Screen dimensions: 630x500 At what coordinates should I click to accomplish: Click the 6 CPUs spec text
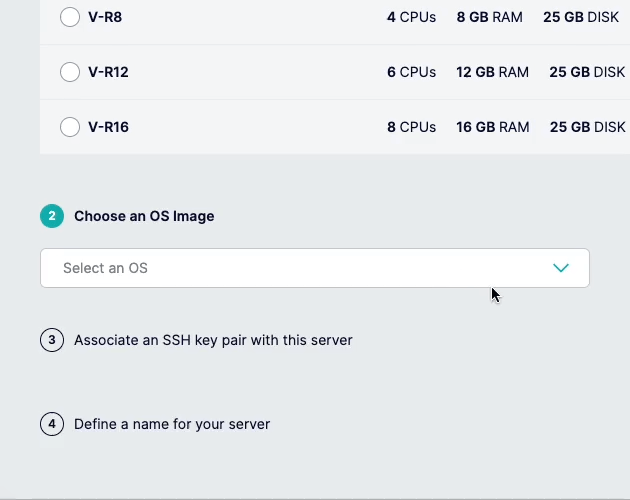click(x=411, y=72)
